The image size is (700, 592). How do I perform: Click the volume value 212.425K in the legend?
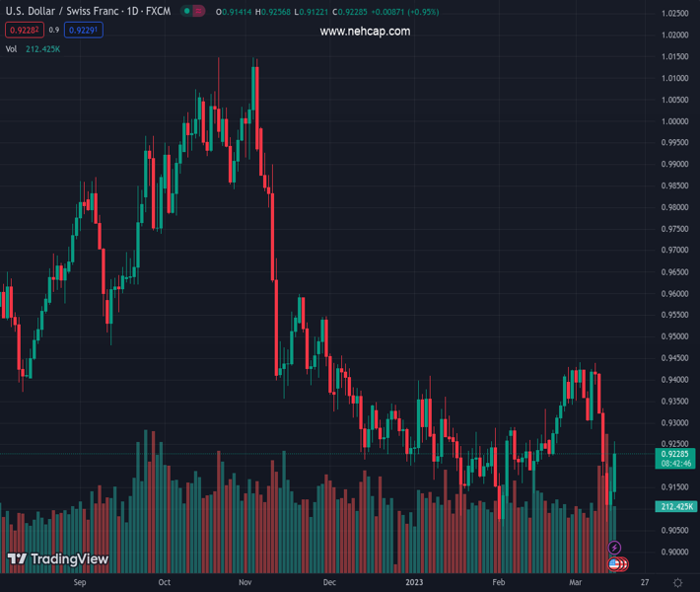[42, 49]
